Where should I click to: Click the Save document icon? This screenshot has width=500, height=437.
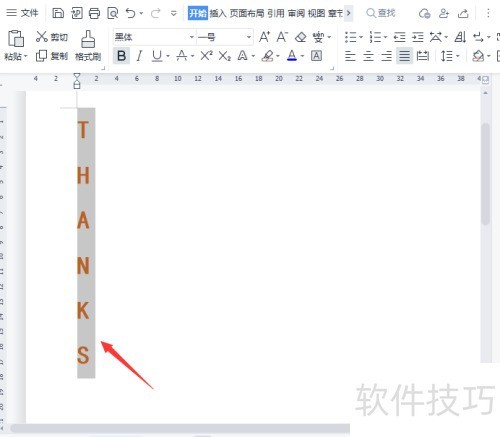[x=58, y=13]
